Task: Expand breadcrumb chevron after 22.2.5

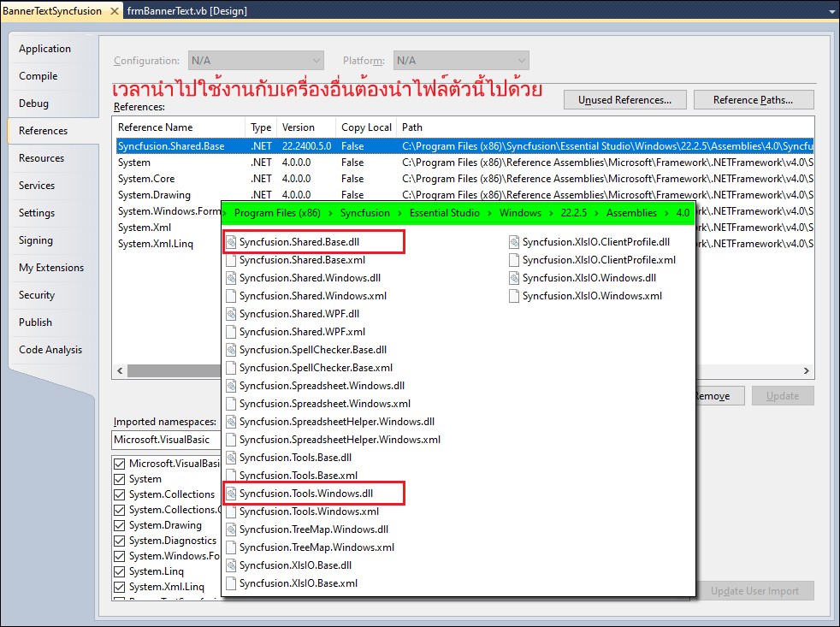Action: 596,213
